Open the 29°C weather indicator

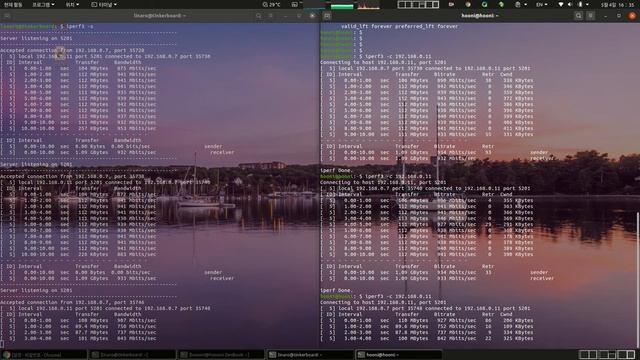(x=271, y=4)
